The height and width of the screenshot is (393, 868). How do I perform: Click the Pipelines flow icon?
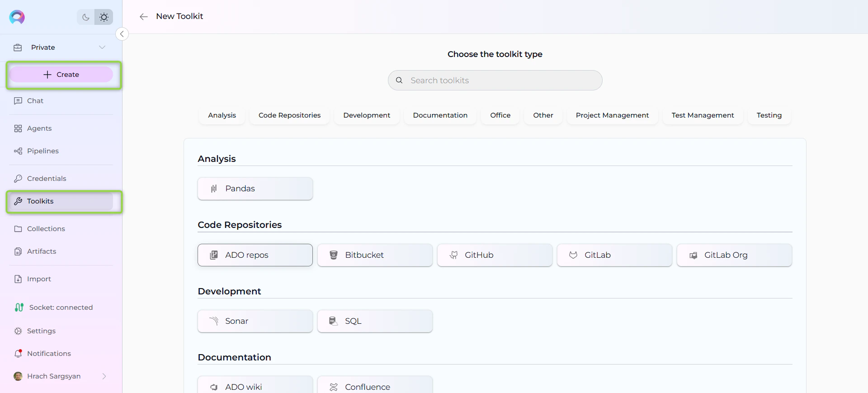18,151
